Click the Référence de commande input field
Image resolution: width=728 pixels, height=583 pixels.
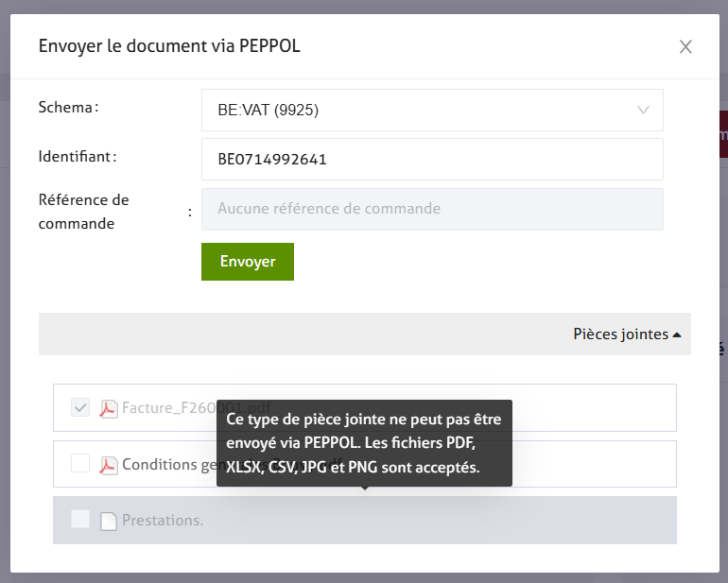point(432,209)
